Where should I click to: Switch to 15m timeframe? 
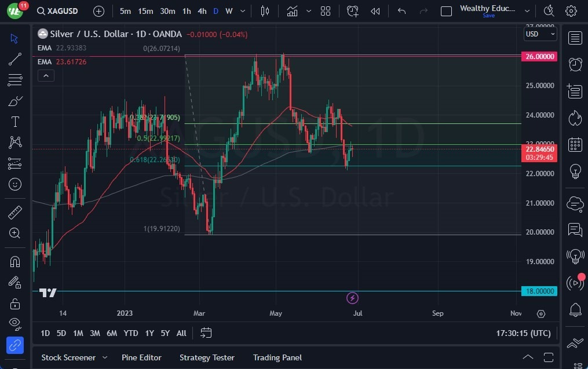[145, 11]
